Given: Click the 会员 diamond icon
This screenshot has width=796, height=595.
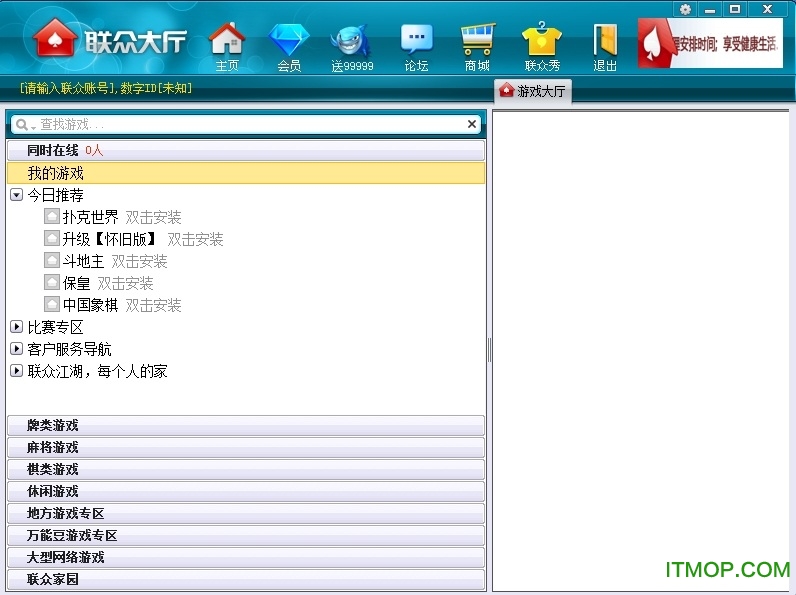Looking at the screenshot, I should click(x=289, y=47).
